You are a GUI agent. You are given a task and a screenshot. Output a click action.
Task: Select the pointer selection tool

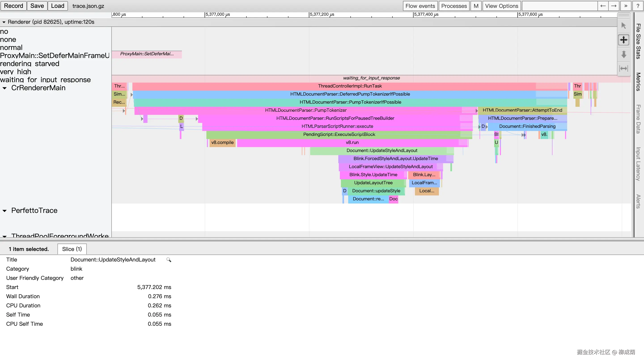[x=623, y=26]
